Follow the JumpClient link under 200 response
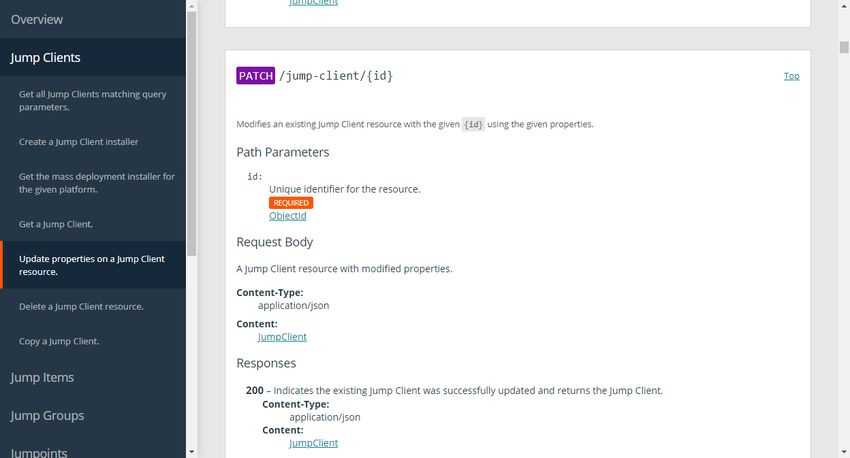 tap(313, 443)
